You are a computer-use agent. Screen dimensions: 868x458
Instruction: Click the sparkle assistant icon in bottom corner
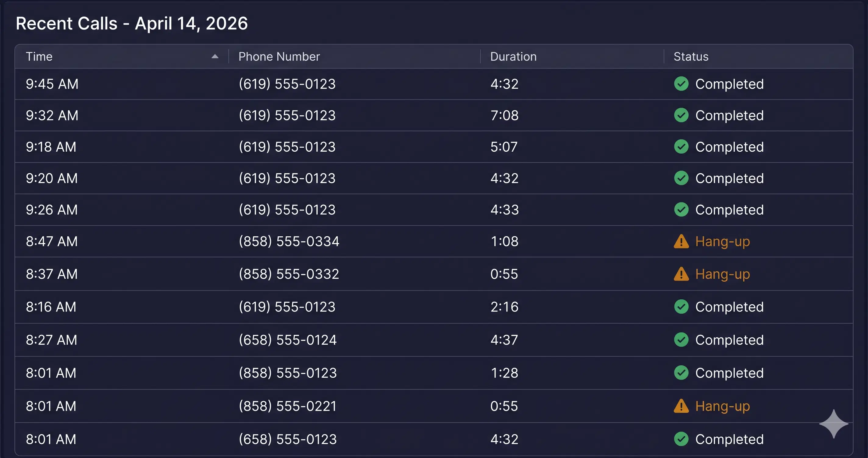pos(833,424)
